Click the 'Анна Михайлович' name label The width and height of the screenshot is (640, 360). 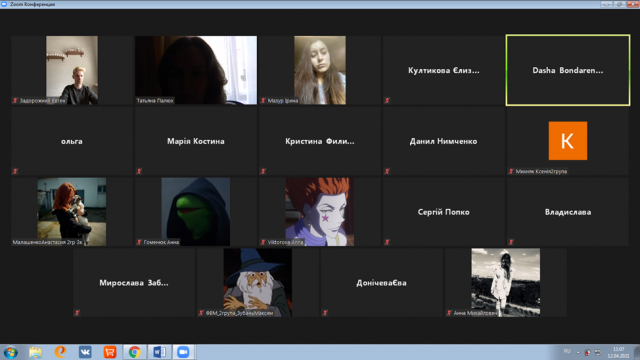(476, 313)
